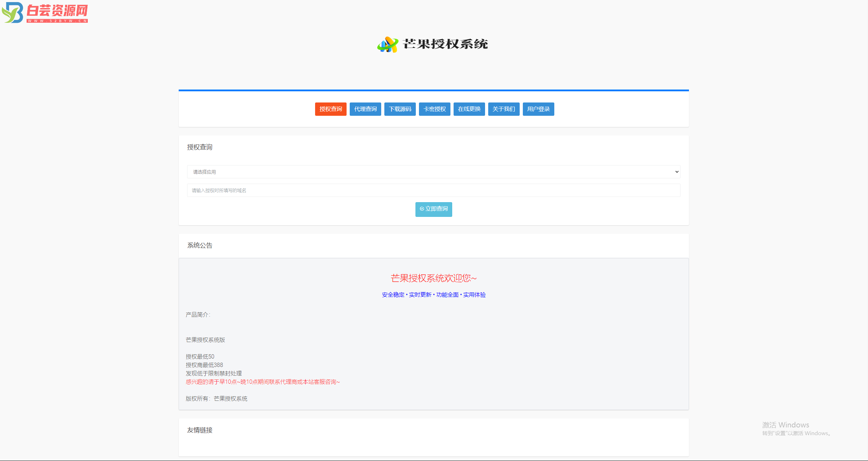The height and width of the screenshot is (461, 868).
Task: Click the 友情链接 heading
Action: [200, 430]
